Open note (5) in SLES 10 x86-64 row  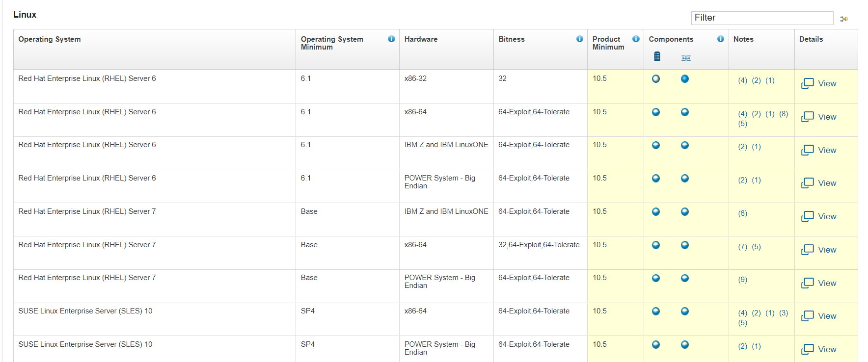point(743,323)
